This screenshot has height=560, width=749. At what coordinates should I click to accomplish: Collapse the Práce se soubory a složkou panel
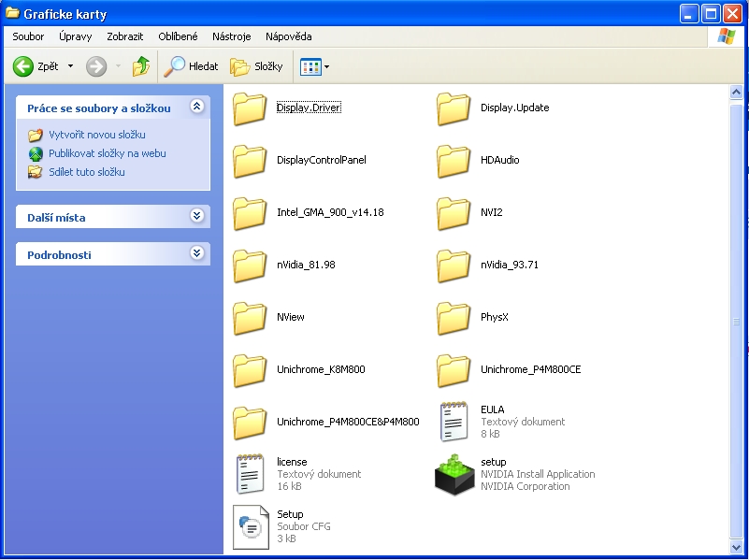(x=196, y=108)
